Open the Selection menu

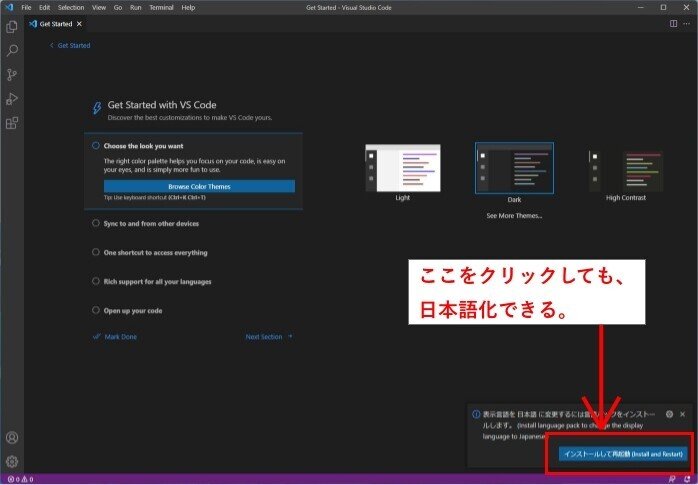71,7
